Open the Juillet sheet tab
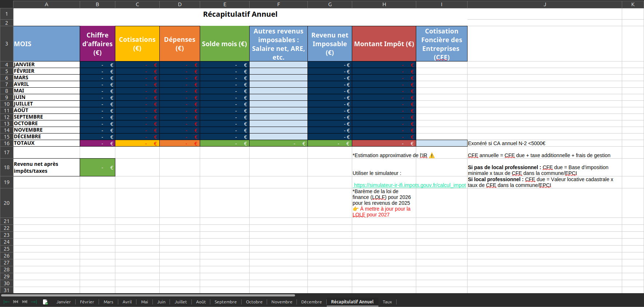Image resolution: width=644 pixels, height=307 pixels. [x=181, y=302]
